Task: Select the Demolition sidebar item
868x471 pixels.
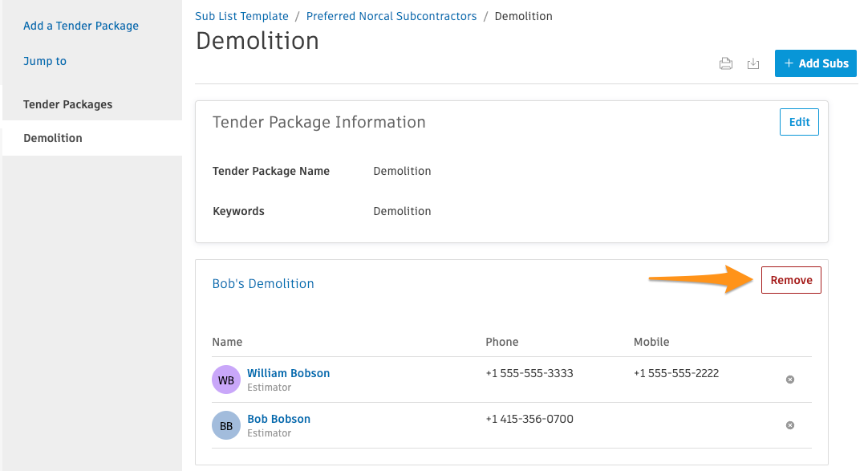Action: coord(92,138)
